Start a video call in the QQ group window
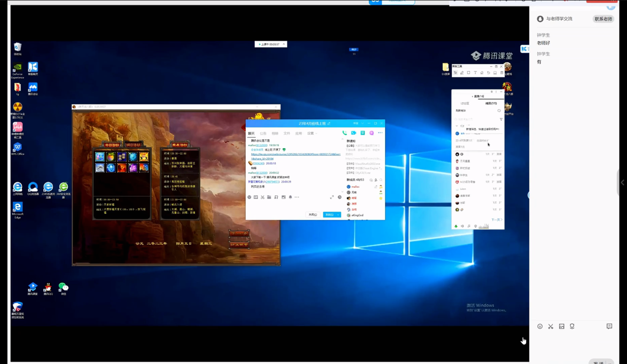 [354, 133]
